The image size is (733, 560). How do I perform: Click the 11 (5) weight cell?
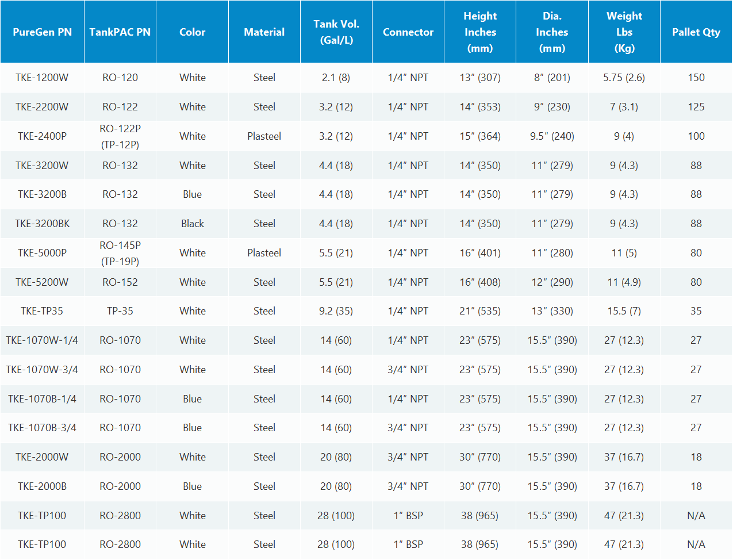tap(624, 253)
